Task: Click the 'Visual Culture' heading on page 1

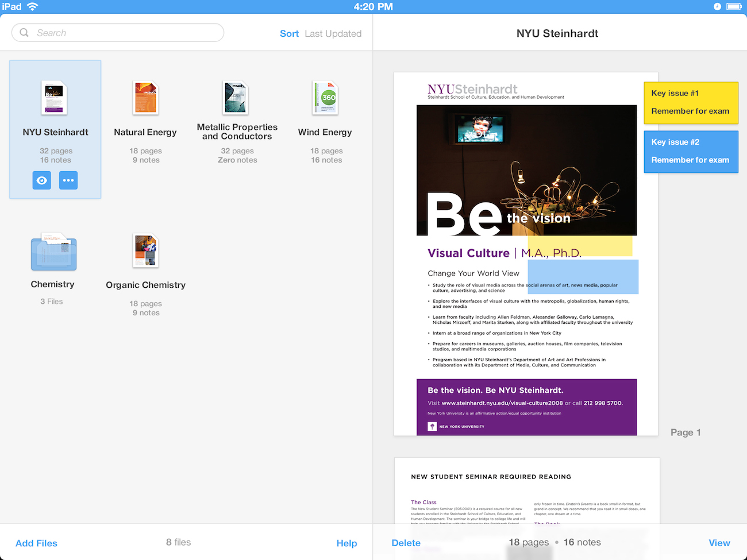Action: 468,253
